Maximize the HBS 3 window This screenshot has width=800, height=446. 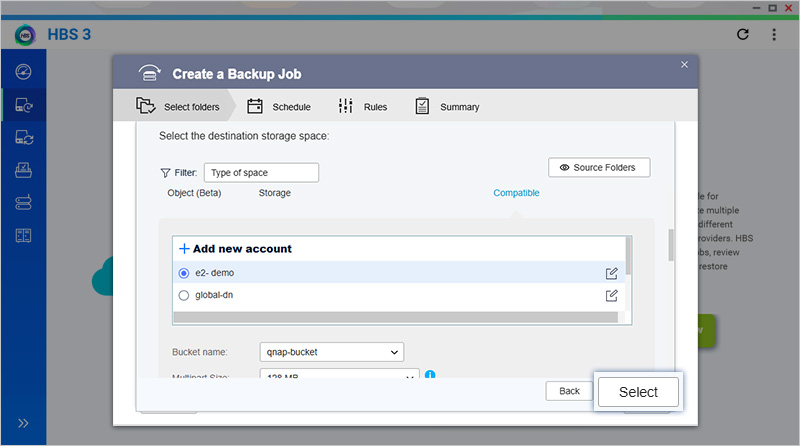772,8
